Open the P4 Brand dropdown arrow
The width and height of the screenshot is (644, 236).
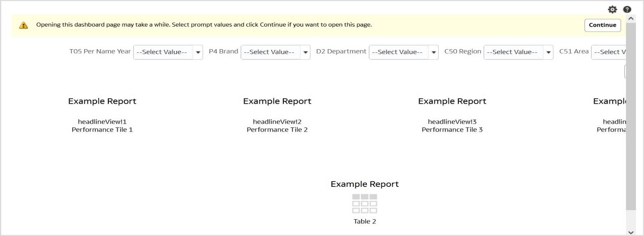tap(305, 52)
